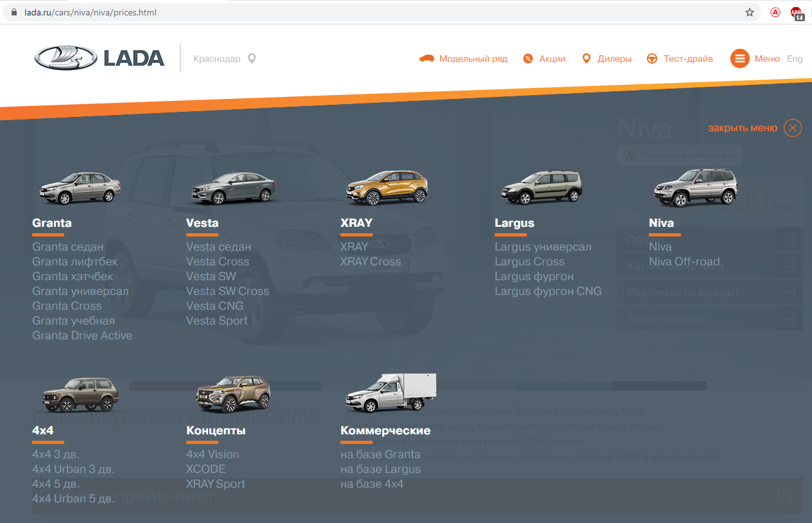Viewport: 812px width, 523px height.
Task: Choose Granta универсал from the list
Action: (x=80, y=291)
